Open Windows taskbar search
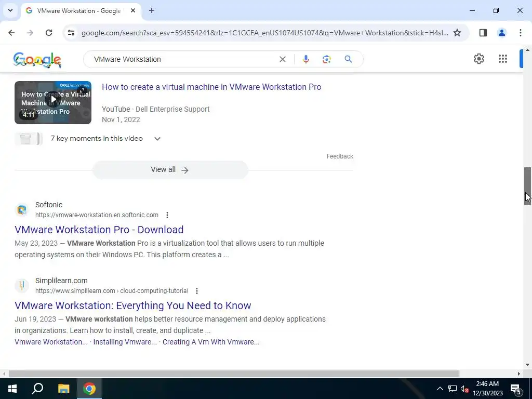Viewport: 532px width, 399px height. tap(37, 389)
